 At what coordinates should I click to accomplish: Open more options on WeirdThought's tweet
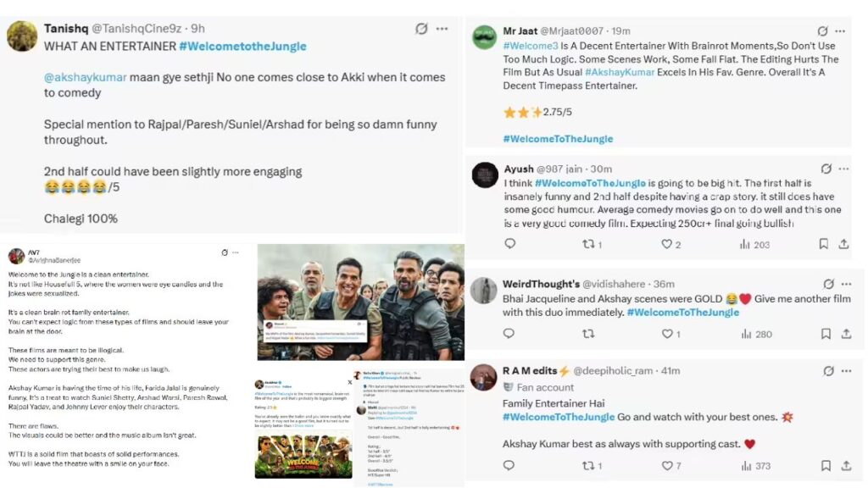(847, 284)
